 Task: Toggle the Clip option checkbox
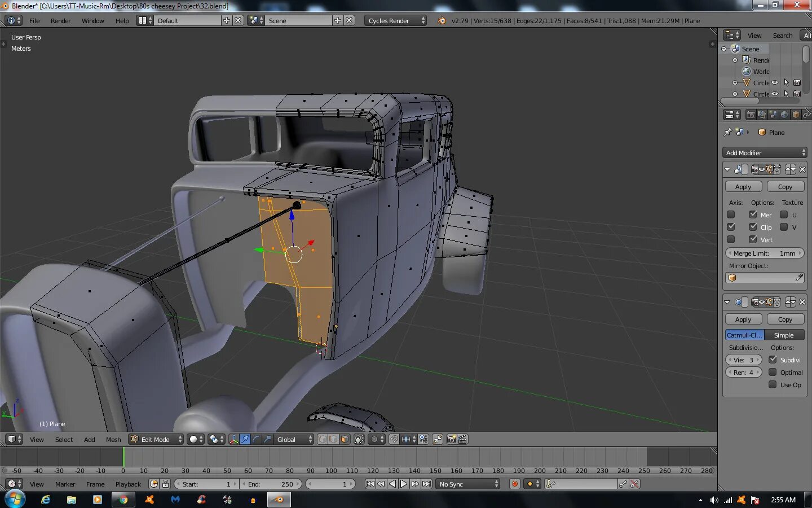[x=753, y=227]
